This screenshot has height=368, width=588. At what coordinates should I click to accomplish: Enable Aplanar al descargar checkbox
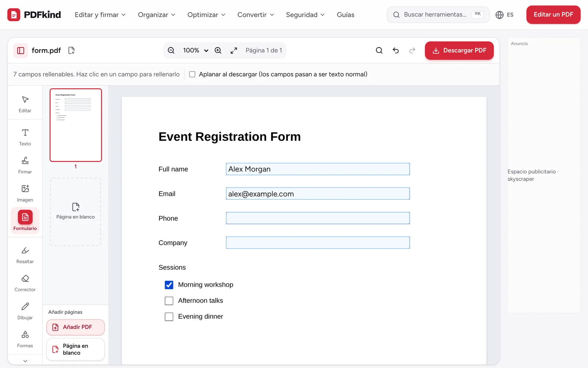[x=192, y=74]
